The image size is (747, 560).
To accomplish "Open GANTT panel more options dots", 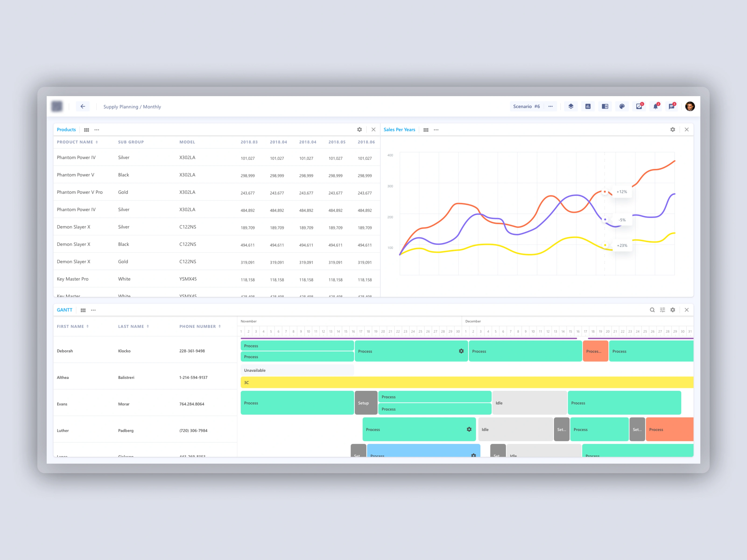I will tap(94, 310).
